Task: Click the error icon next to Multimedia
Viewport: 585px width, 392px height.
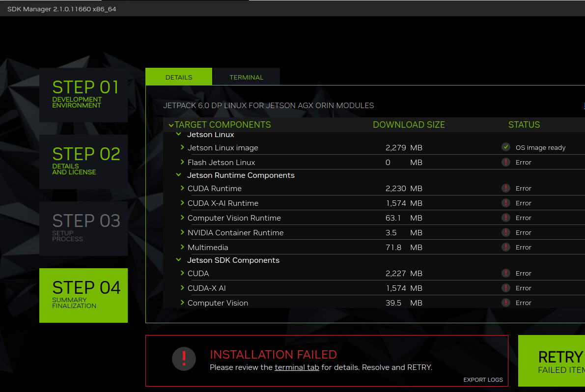Action: tap(506, 247)
